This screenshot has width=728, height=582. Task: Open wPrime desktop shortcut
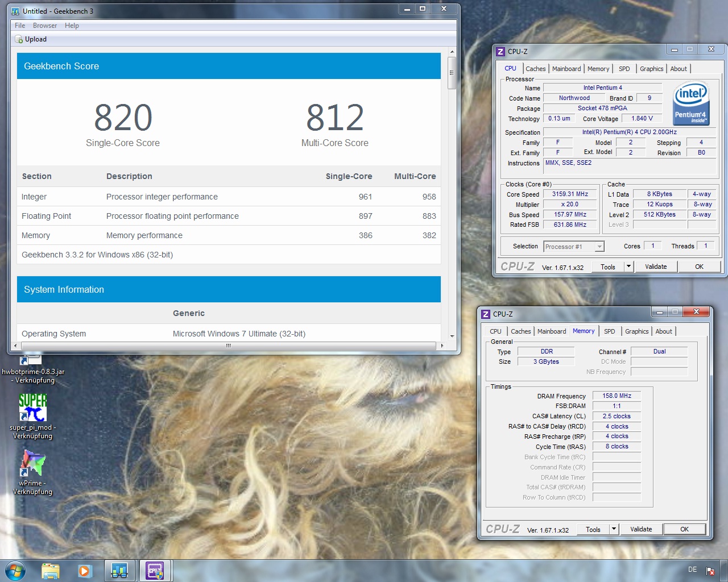[x=33, y=472]
